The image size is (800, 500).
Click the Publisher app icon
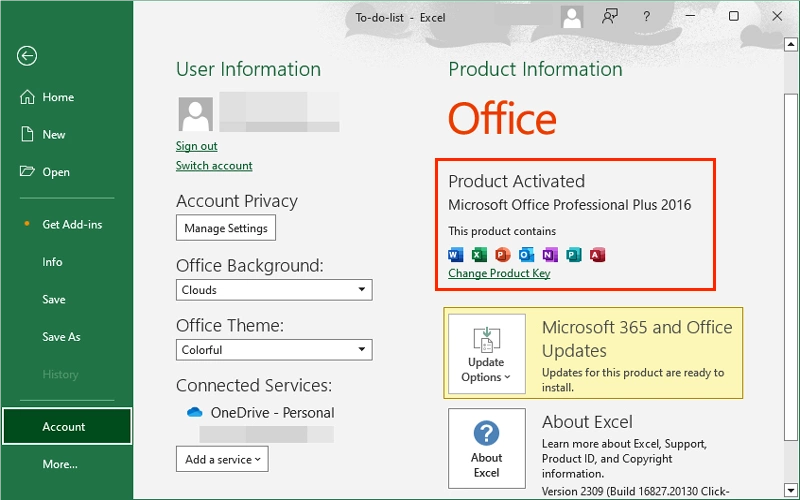tap(573, 254)
